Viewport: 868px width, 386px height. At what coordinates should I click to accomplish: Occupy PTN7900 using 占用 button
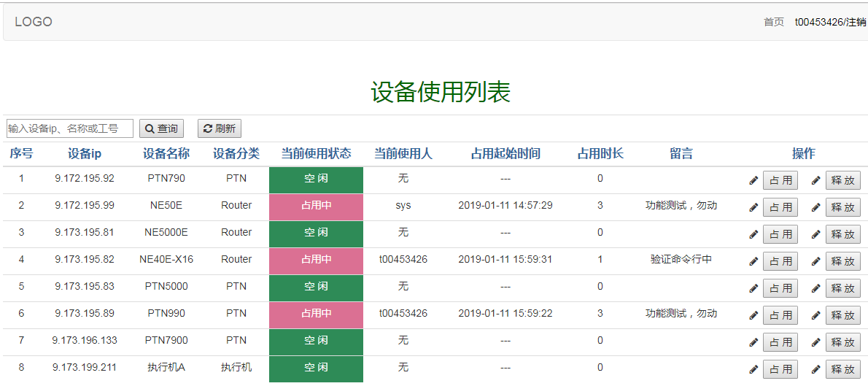[x=780, y=343]
